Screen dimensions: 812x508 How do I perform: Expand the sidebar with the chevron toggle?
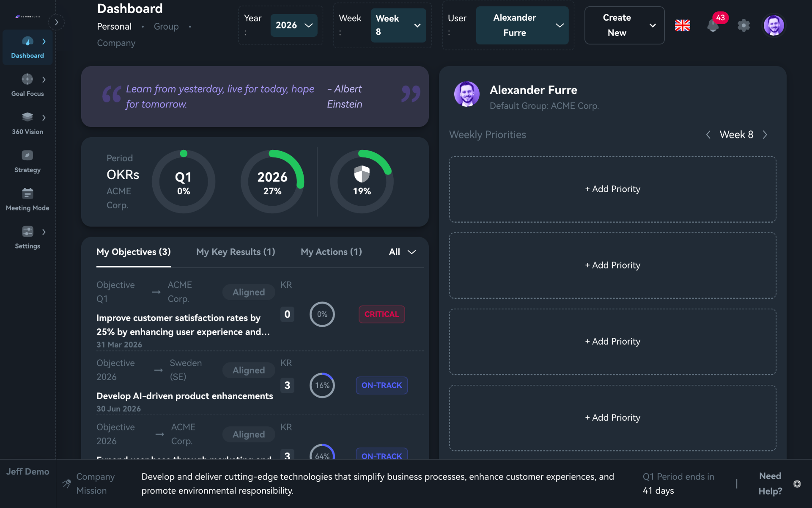coord(56,22)
